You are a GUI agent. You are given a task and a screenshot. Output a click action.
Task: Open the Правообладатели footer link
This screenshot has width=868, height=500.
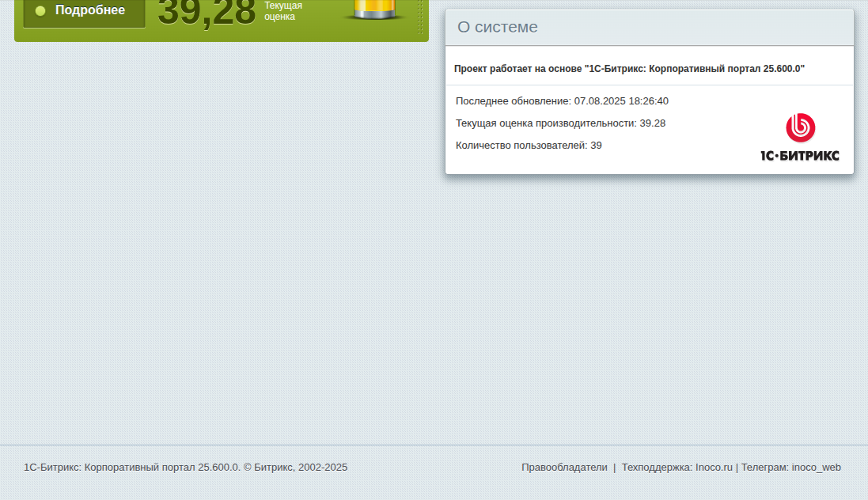[x=564, y=468]
